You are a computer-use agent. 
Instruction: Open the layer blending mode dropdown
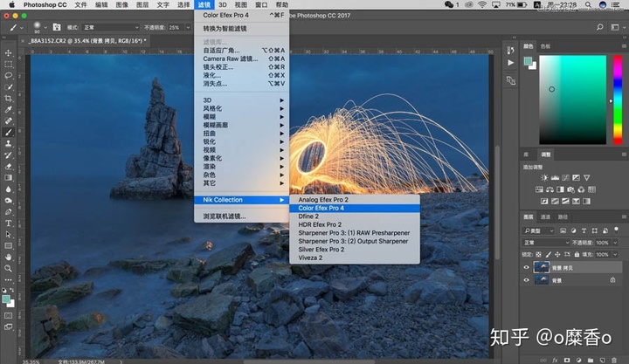[546, 243]
